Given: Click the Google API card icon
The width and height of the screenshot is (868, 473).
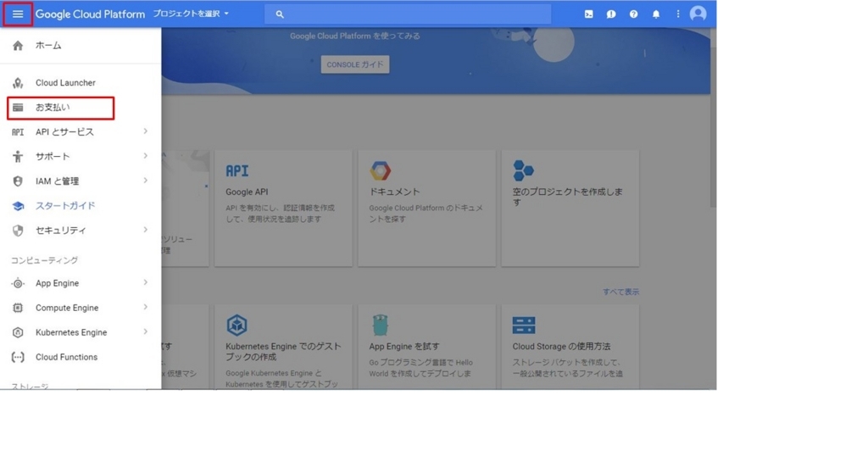Looking at the screenshot, I should point(237,170).
